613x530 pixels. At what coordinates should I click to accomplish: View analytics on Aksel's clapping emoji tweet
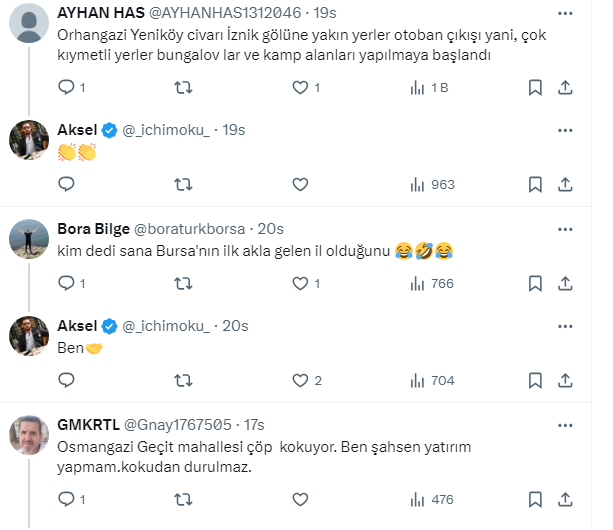pos(418,184)
